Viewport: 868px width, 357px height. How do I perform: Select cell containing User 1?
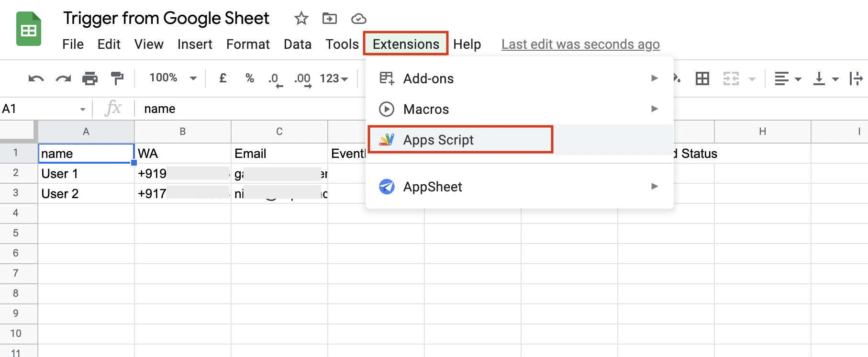pos(86,173)
